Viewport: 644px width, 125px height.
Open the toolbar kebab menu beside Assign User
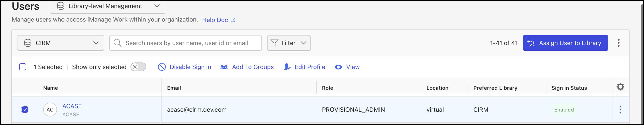tap(619, 43)
